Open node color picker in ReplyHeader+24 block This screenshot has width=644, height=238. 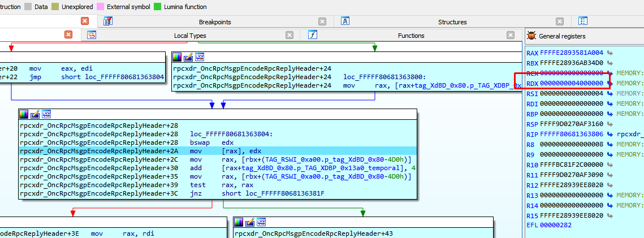[x=177, y=57]
